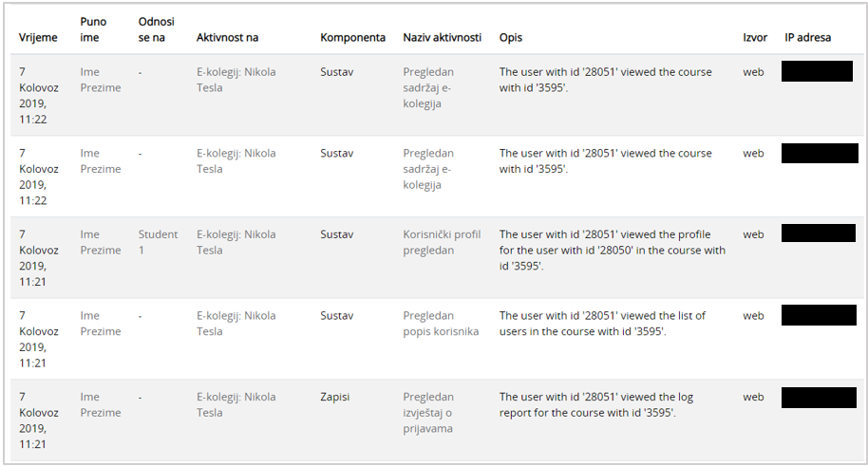This screenshot has width=868, height=466.
Task: Open "E-kolegij: Nikola Tesla" in the first row
Action: 236,80
